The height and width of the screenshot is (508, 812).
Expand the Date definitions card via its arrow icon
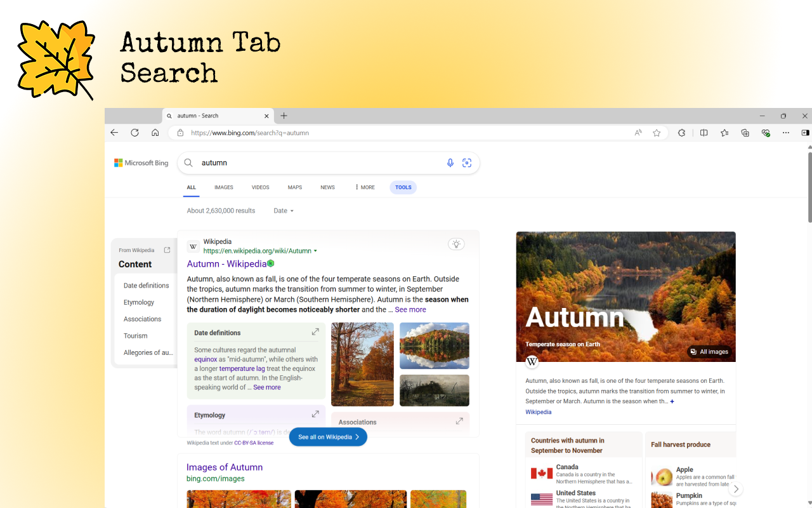pos(315,331)
